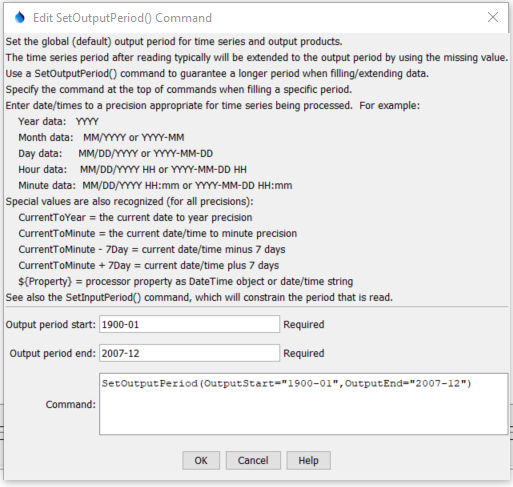Click the 'Command:' label
The width and height of the screenshot is (513, 487).
point(71,404)
